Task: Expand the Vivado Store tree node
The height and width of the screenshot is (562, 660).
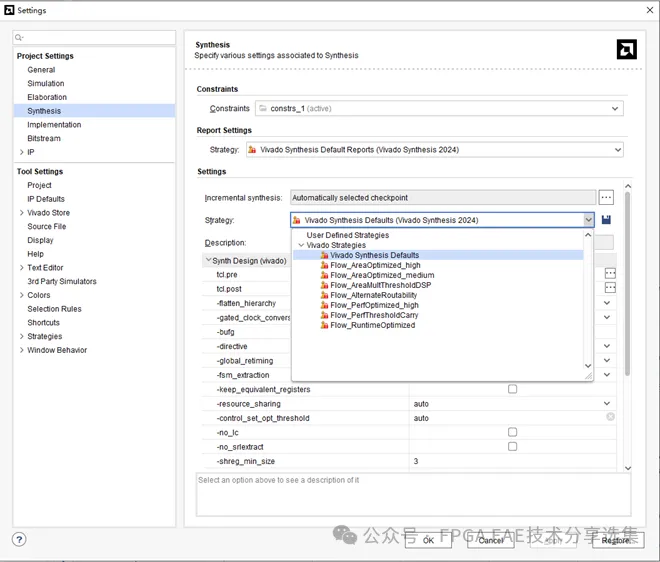Action: pos(22,213)
